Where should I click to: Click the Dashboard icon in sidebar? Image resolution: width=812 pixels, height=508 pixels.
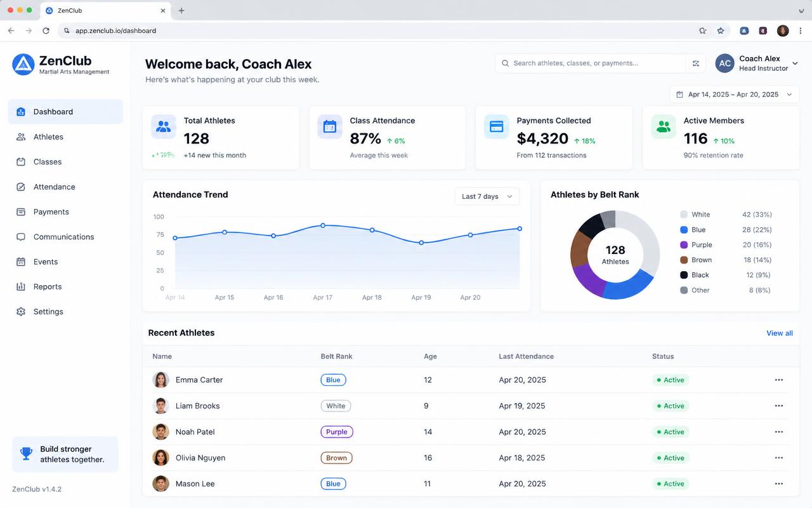tap(21, 112)
